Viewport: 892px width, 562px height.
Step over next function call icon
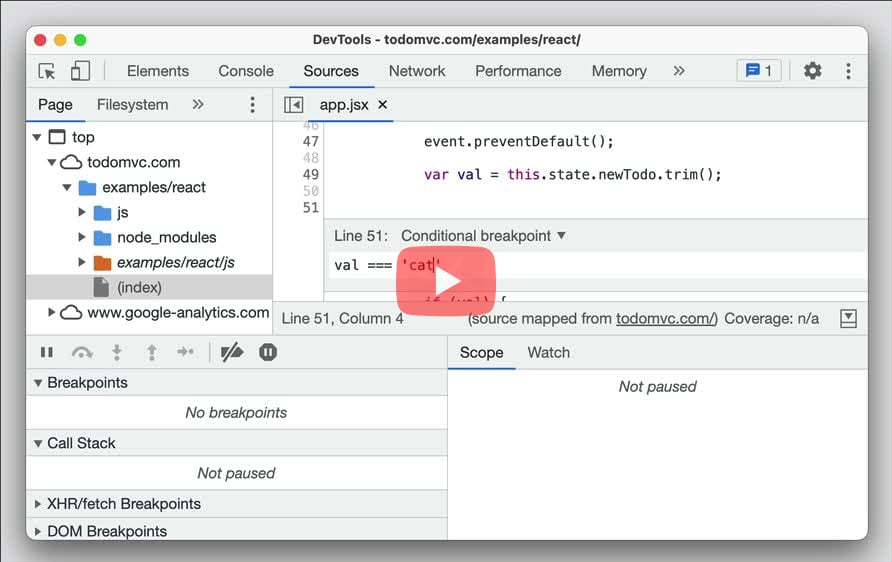tap(82, 353)
